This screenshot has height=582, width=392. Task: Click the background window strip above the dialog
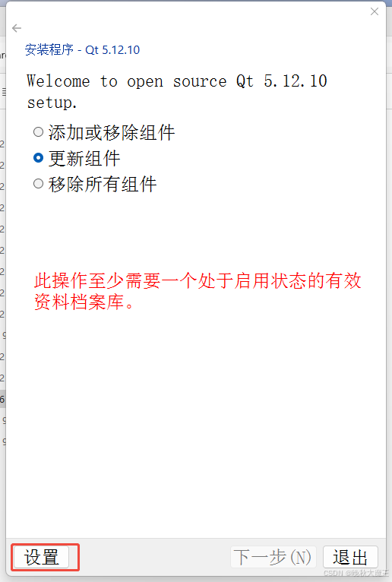(196, 1)
